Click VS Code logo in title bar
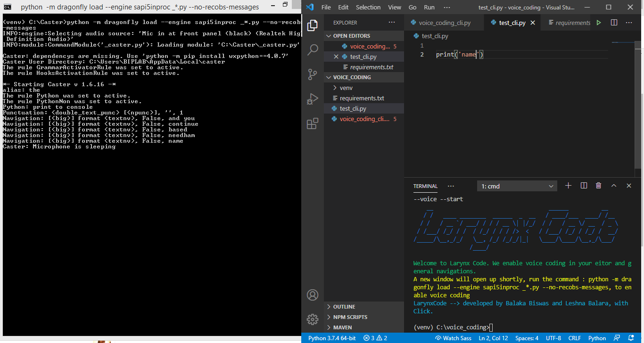The height and width of the screenshot is (343, 644). (310, 7)
